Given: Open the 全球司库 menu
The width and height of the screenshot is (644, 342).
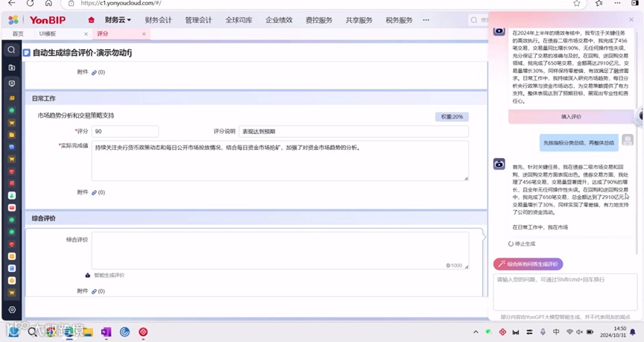Looking at the screenshot, I should [x=239, y=19].
